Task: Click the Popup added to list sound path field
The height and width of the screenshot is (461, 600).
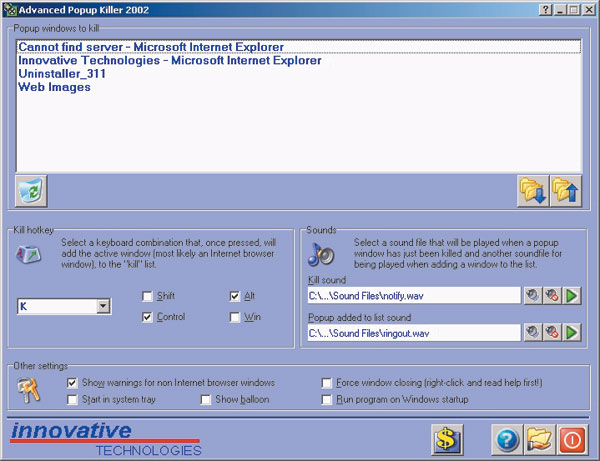Action: (x=414, y=333)
